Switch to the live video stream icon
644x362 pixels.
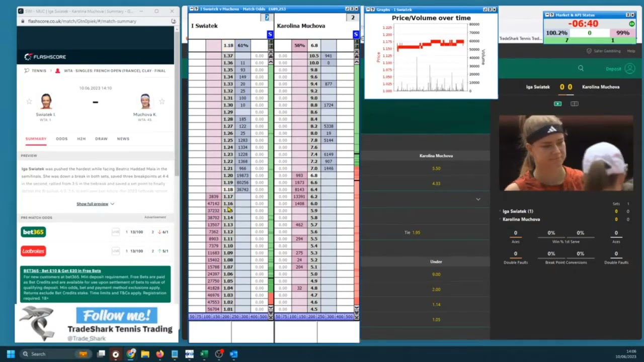click(x=557, y=104)
